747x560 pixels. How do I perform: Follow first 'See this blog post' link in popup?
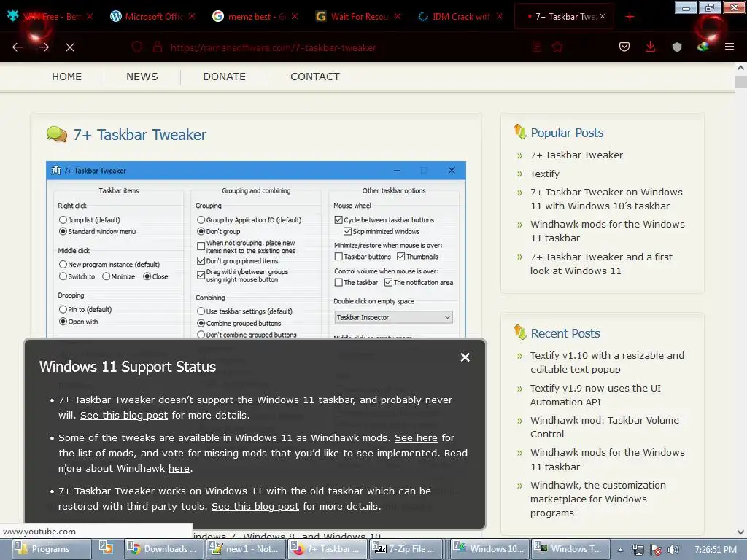[x=124, y=415]
